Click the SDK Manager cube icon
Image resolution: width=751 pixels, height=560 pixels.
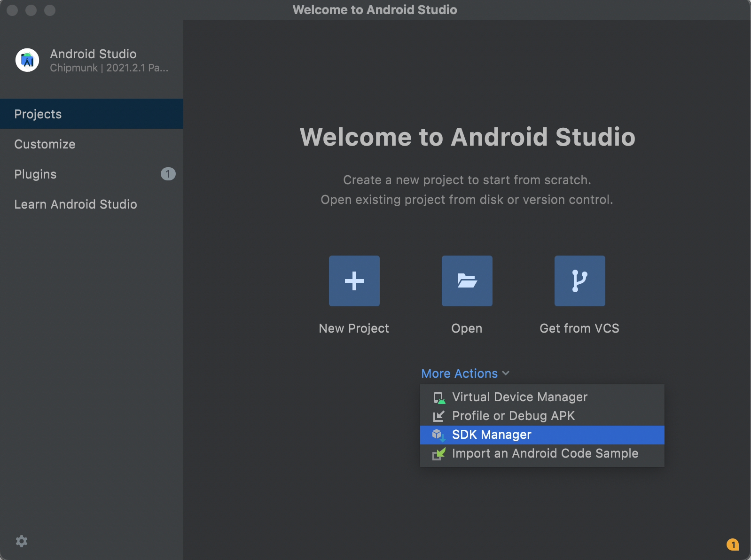tap(438, 435)
